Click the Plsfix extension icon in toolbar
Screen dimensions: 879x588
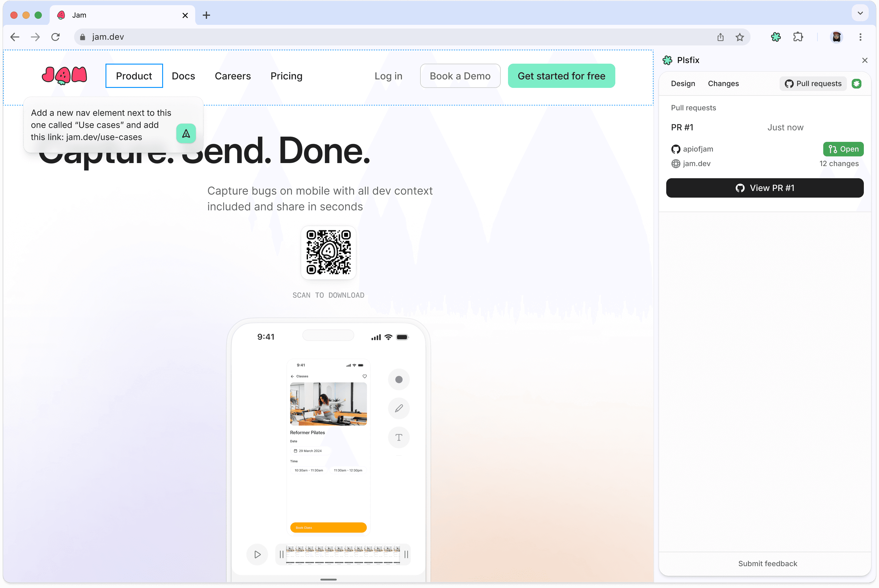[x=776, y=37]
